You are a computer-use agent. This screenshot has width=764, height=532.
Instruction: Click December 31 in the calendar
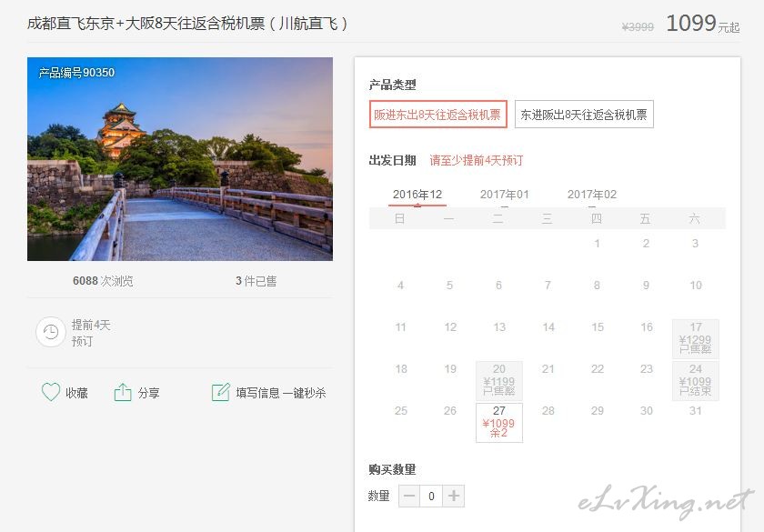coord(695,411)
